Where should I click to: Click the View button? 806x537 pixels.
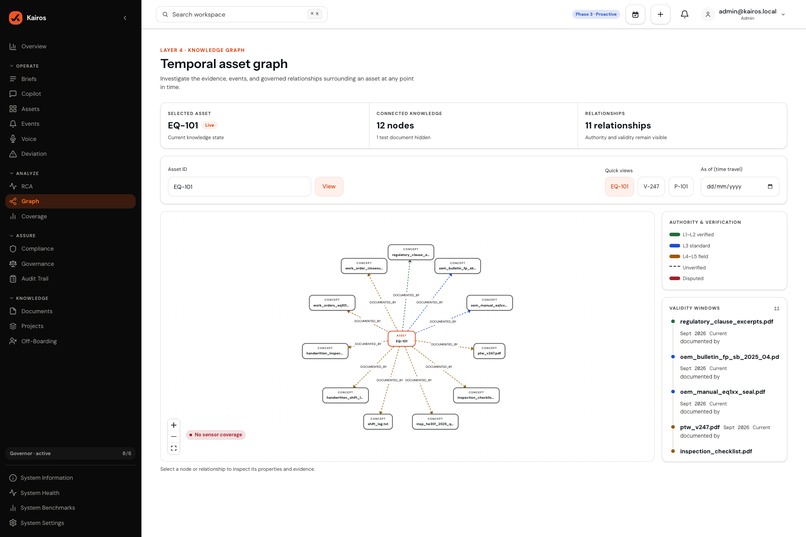[x=329, y=187]
